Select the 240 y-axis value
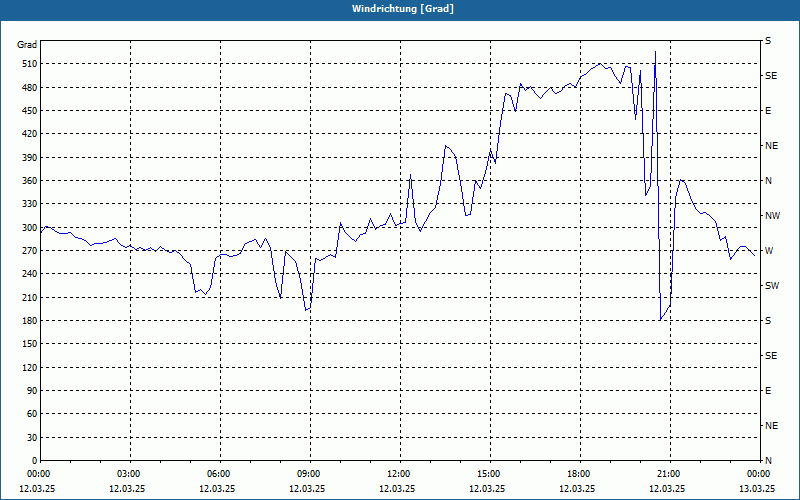 pos(31,274)
